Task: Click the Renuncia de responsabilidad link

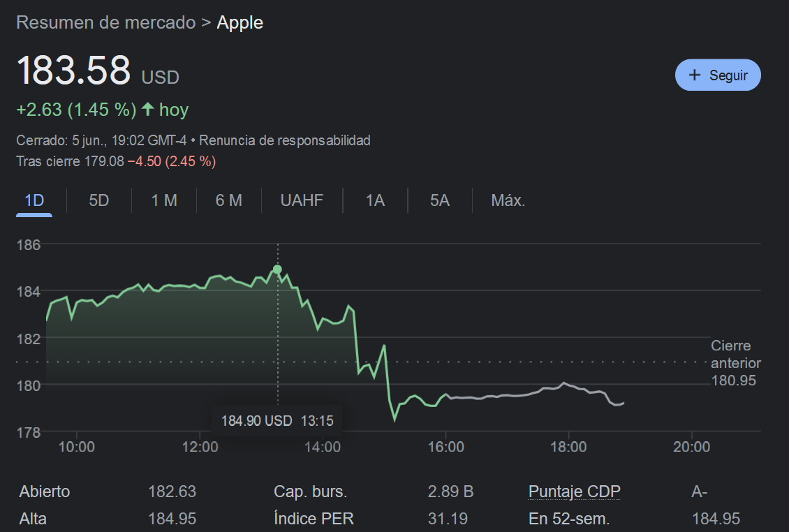Action: (285, 140)
